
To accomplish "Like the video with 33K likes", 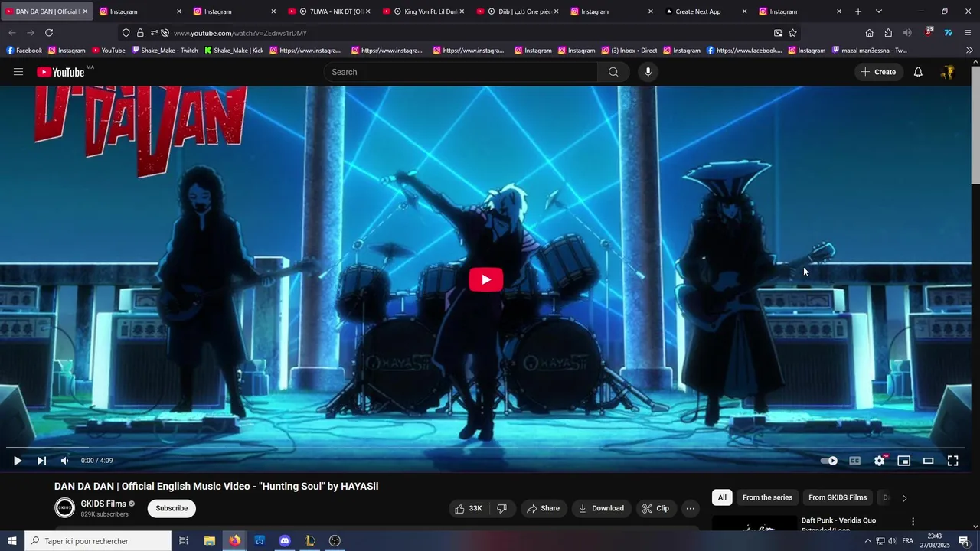I will [469, 508].
